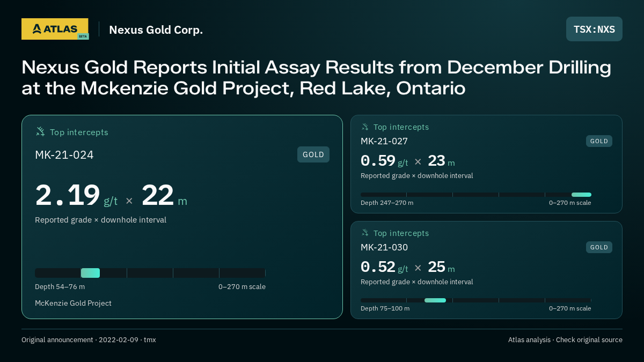Click the hole ID text MK-21-030
Viewport: 644px width, 362px height.
click(x=384, y=247)
